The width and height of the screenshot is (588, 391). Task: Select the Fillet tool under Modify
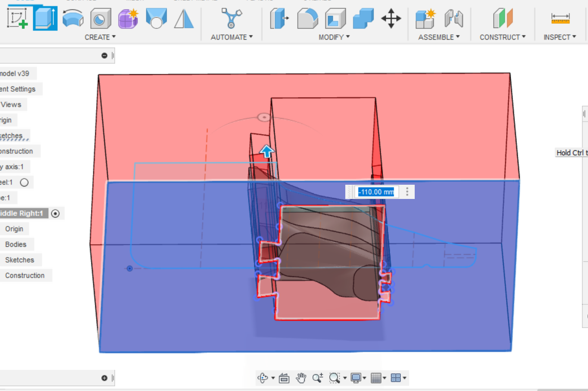click(x=307, y=18)
